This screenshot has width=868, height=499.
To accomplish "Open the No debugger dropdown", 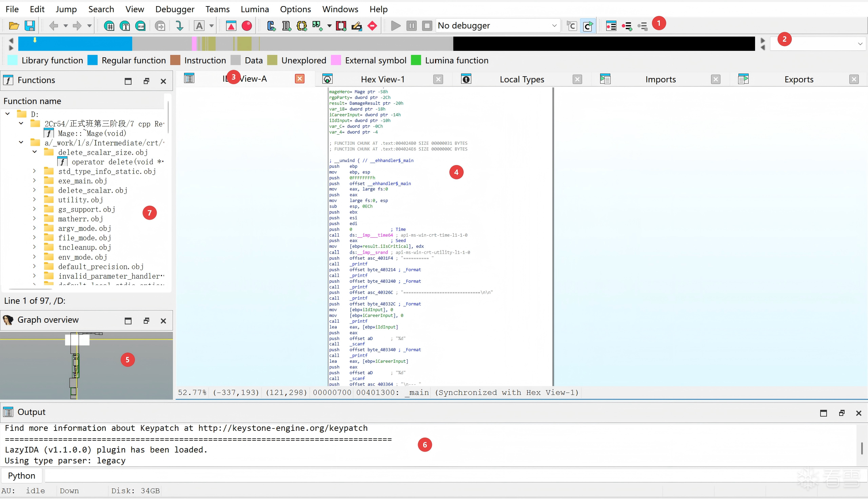I will click(498, 26).
